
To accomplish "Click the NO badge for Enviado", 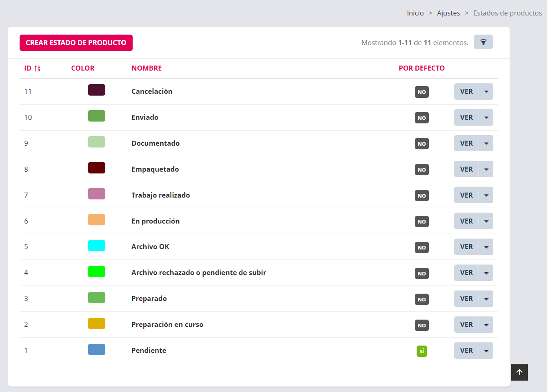I will [422, 118].
